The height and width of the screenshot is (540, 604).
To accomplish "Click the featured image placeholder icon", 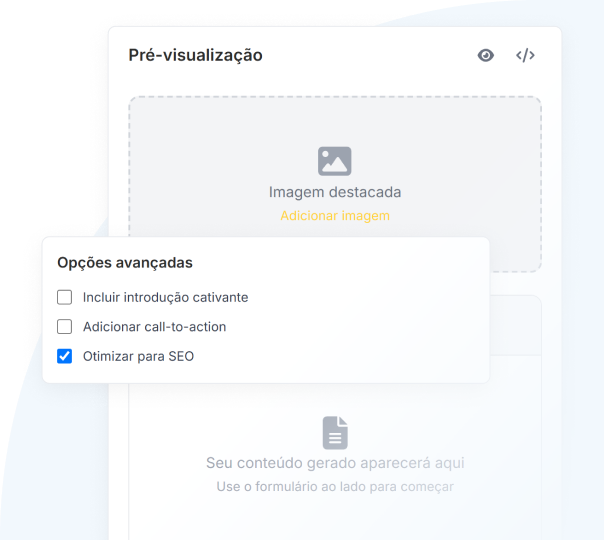I will 334,161.
